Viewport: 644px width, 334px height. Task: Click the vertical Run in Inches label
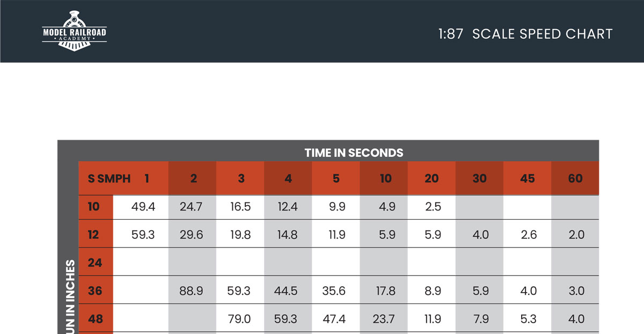pos(69,297)
